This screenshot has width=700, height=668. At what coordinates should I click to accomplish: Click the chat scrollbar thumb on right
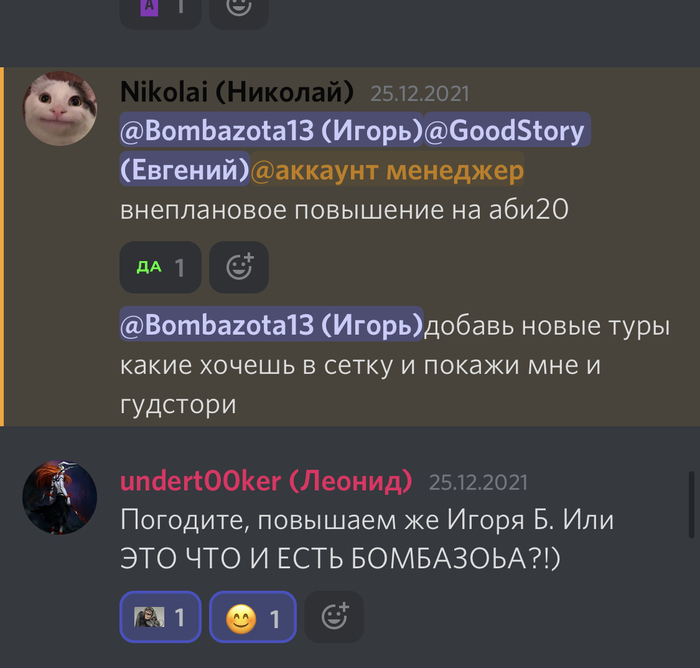(x=692, y=505)
